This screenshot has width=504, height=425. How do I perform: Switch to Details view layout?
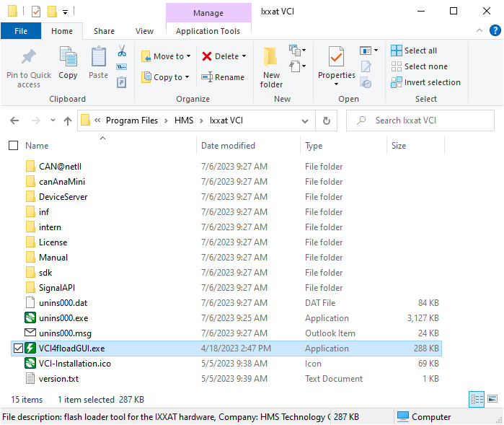coord(477,399)
